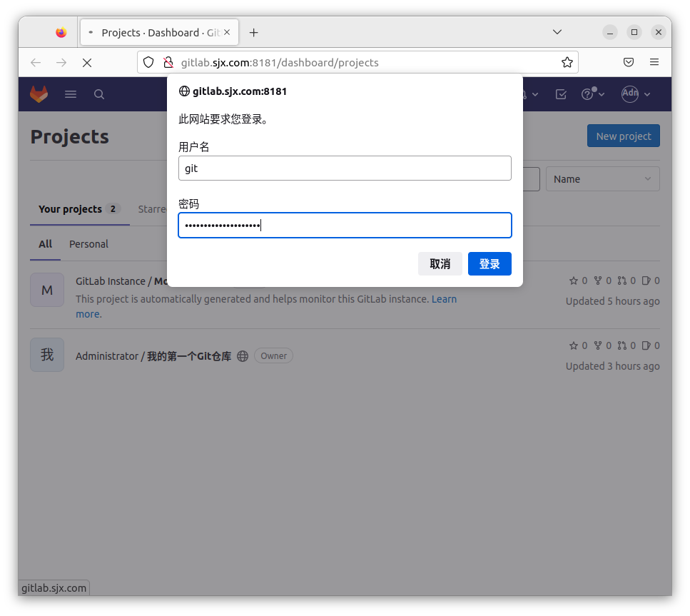
Task: Expand the admin user avatar menu
Action: point(636,94)
